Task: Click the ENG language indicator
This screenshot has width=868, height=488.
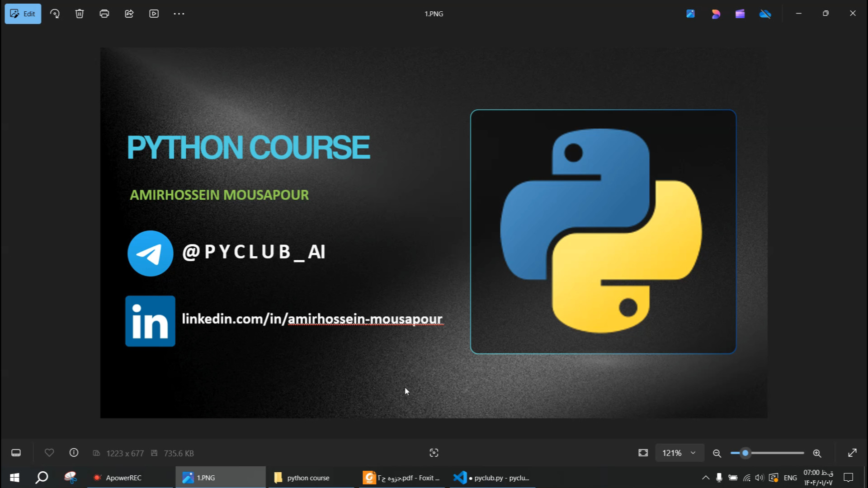Action: (x=790, y=478)
